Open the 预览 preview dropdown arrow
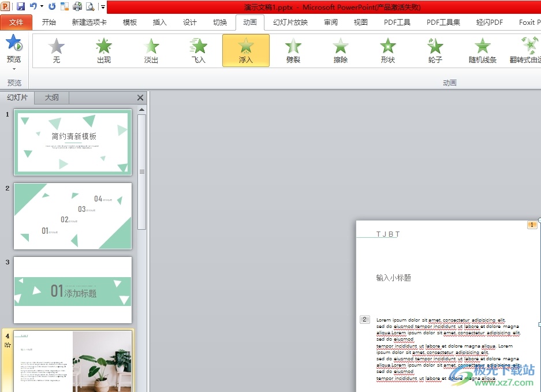 (x=14, y=69)
